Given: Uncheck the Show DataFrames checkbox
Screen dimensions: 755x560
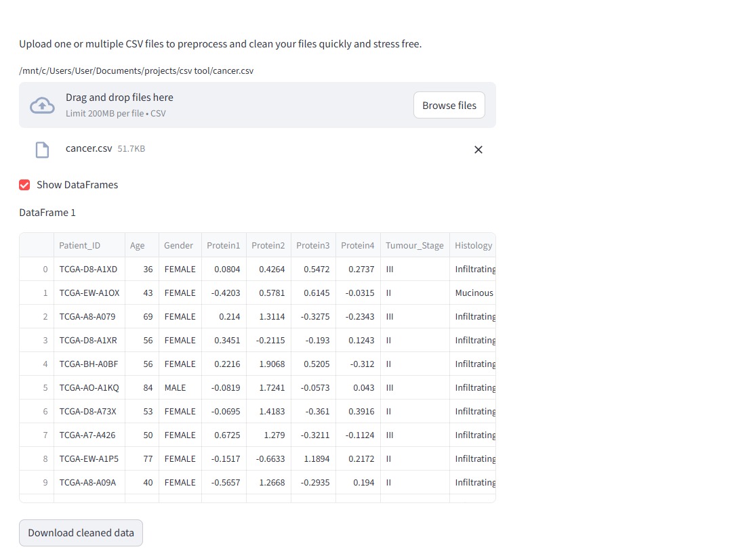Looking at the screenshot, I should [x=24, y=185].
